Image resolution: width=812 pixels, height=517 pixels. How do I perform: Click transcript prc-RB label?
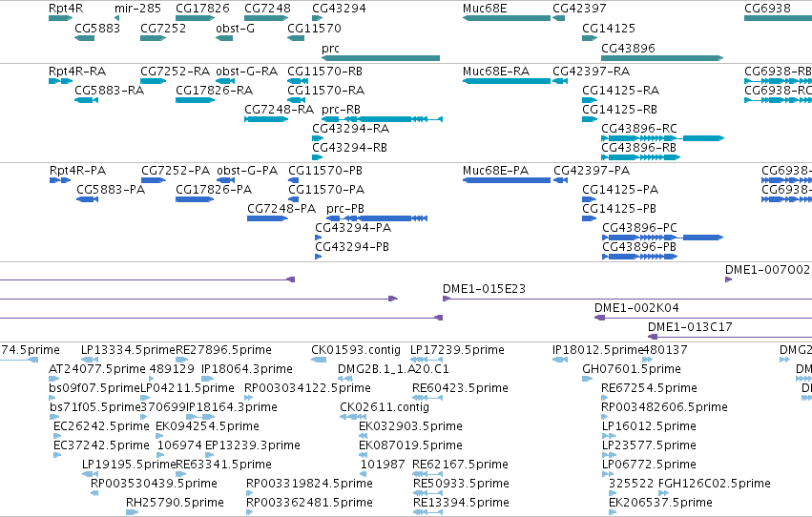[x=341, y=109]
